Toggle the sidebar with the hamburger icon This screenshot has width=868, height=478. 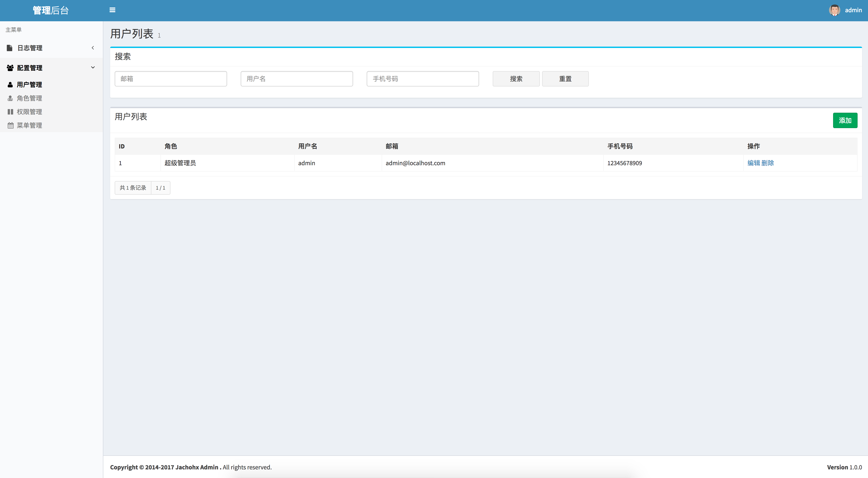coord(113,10)
